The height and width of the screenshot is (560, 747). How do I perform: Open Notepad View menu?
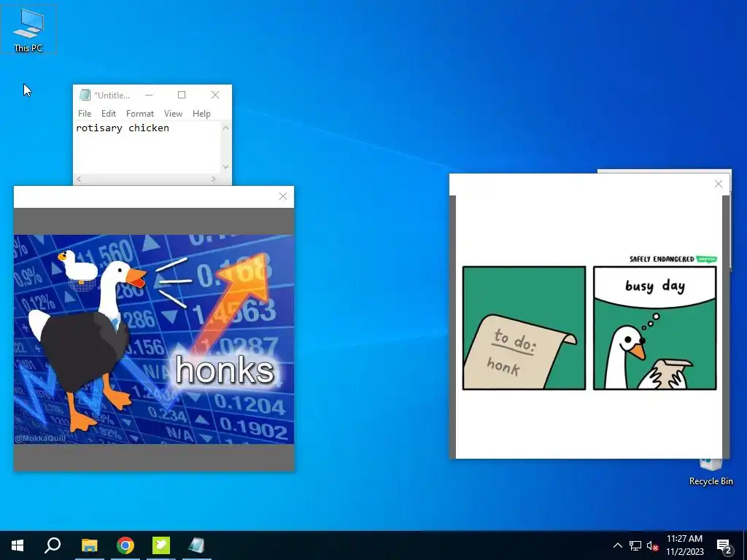(x=173, y=113)
